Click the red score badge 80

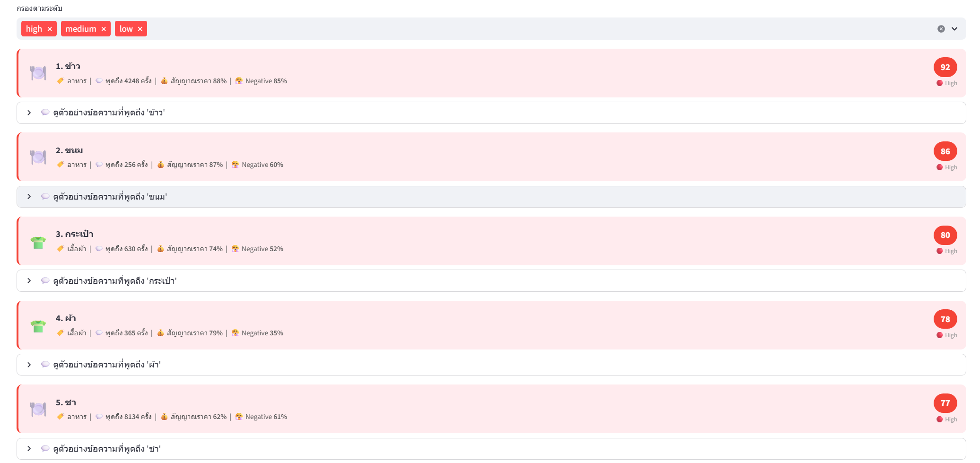[x=945, y=235]
